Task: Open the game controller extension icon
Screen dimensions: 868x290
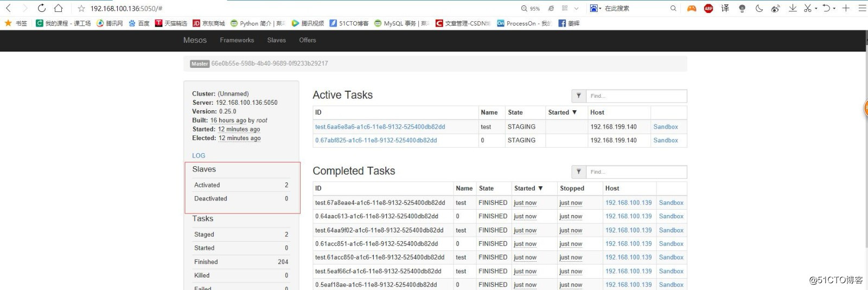Action: 692,8
